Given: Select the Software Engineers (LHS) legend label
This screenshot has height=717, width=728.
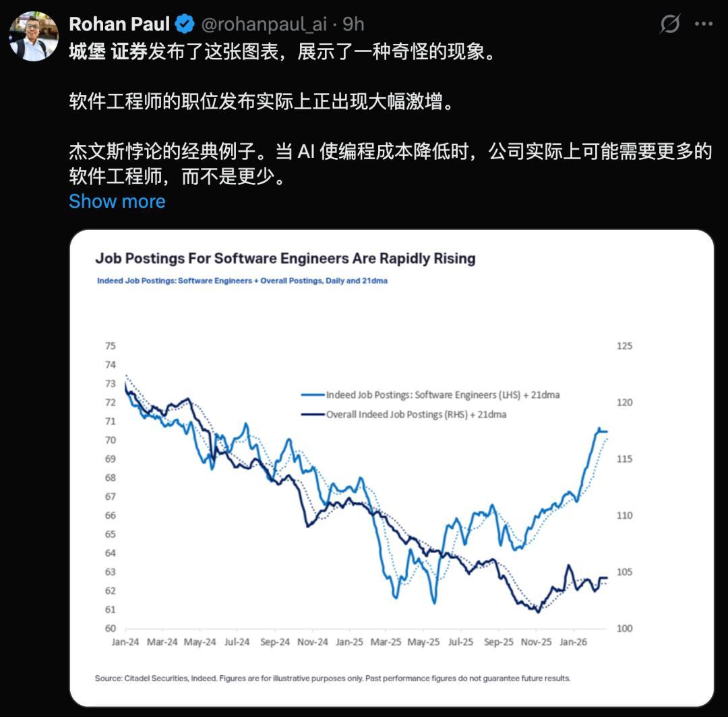Looking at the screenshot, I should point(443,395).
